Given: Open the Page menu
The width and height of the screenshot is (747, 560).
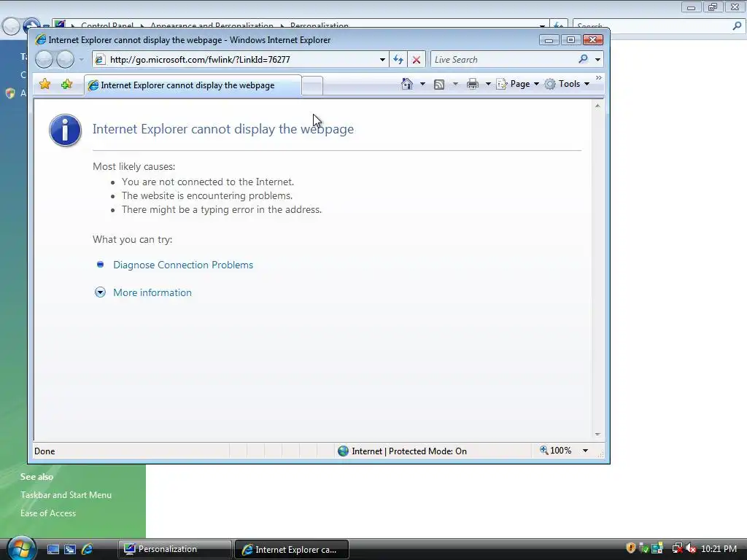Looking at the screenshot, I should (x=518, y=85).
